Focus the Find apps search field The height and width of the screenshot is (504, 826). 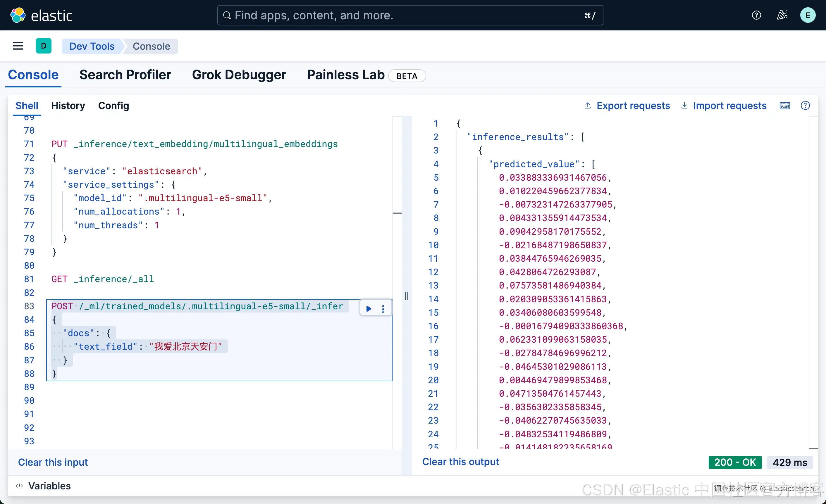coord(410,15)
